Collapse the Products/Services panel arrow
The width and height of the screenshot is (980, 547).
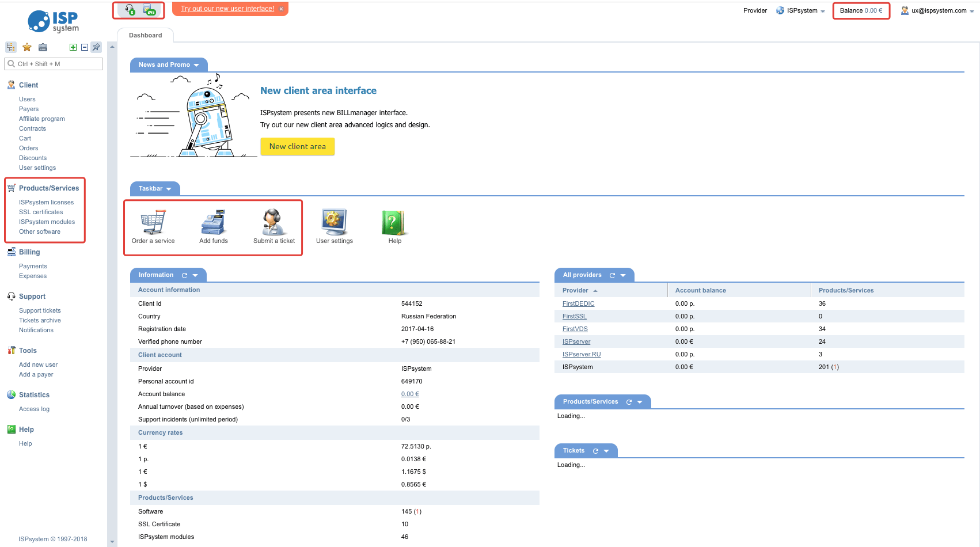click(640, 402)
